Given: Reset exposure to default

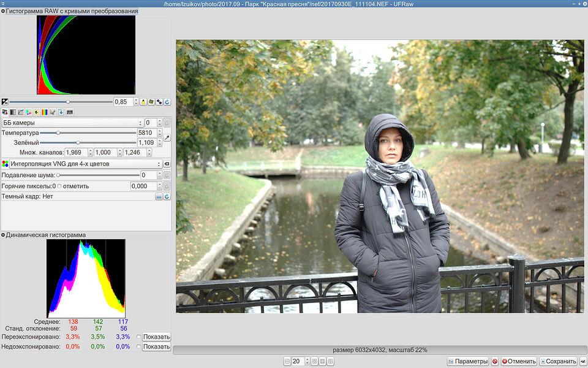Looking at the screenshot, I should click(167, 102).
